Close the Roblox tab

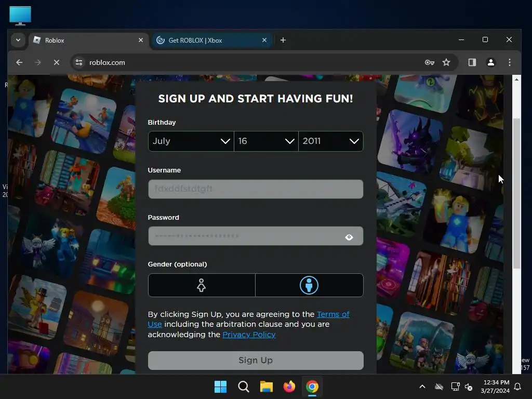(x=141, y=40)
